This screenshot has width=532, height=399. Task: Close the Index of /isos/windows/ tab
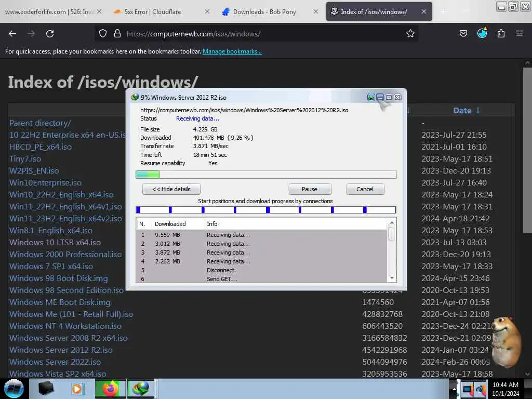pos(424,11)
